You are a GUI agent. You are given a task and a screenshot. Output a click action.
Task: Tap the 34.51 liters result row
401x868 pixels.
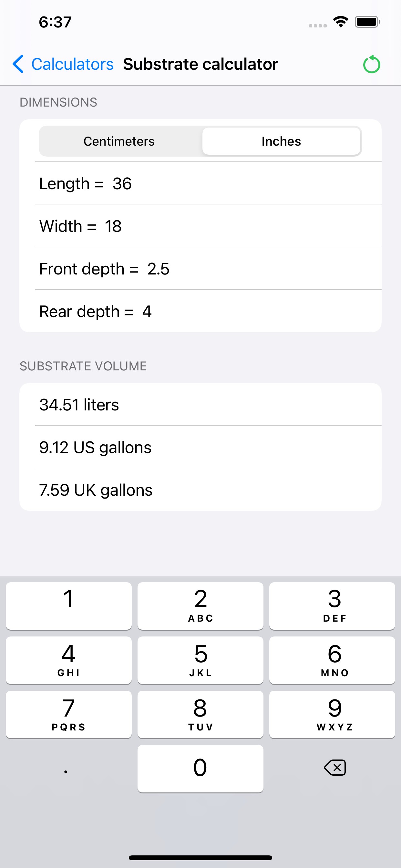pyautogui.click(x=200, y=404)
